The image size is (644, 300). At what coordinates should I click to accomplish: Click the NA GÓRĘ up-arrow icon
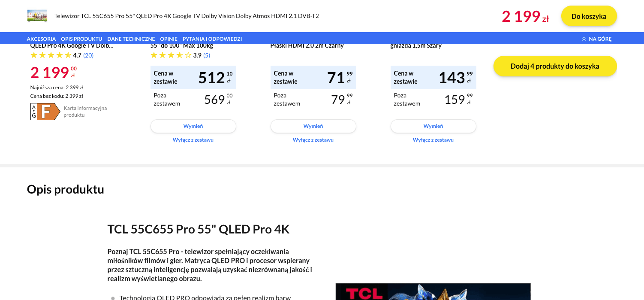pyautogui.click(x=584, y=39)
